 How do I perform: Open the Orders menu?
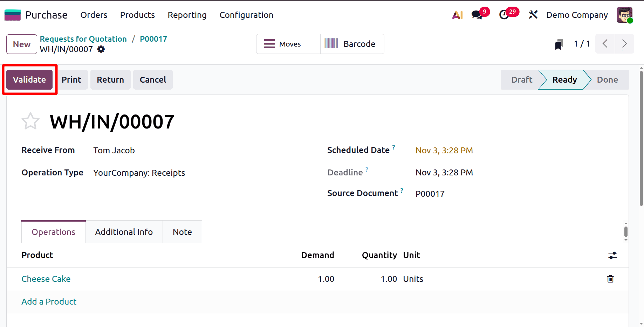click(x=94, y=15)
